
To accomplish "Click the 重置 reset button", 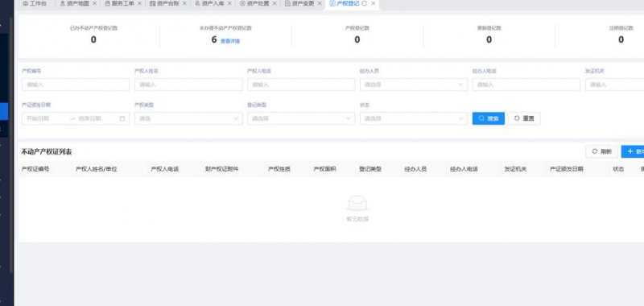I will pos(524,118).
